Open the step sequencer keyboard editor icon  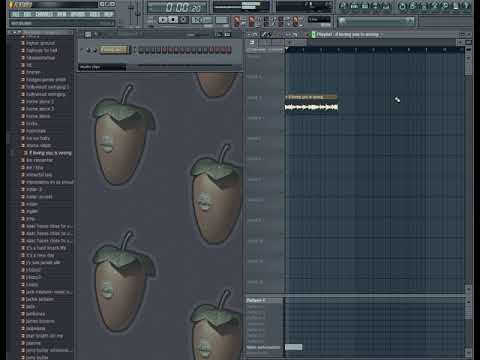(x=228, y=35)
